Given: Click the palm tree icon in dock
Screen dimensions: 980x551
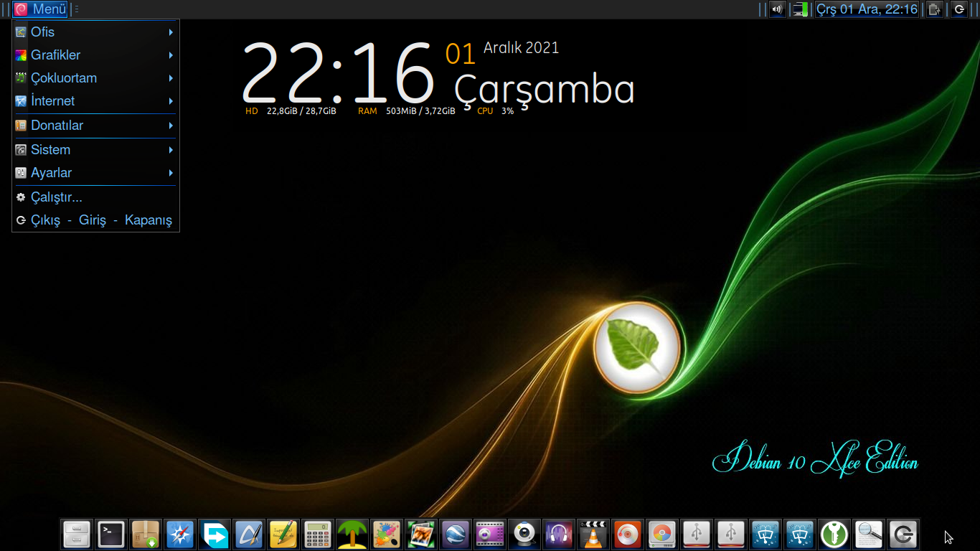Looking at the screenshot, I should click(x=352, y=534).
